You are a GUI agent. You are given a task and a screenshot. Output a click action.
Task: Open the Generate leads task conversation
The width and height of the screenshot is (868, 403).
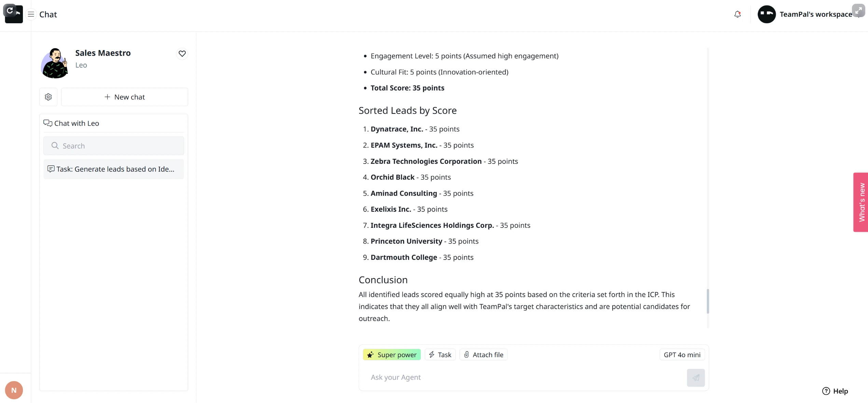114,169
